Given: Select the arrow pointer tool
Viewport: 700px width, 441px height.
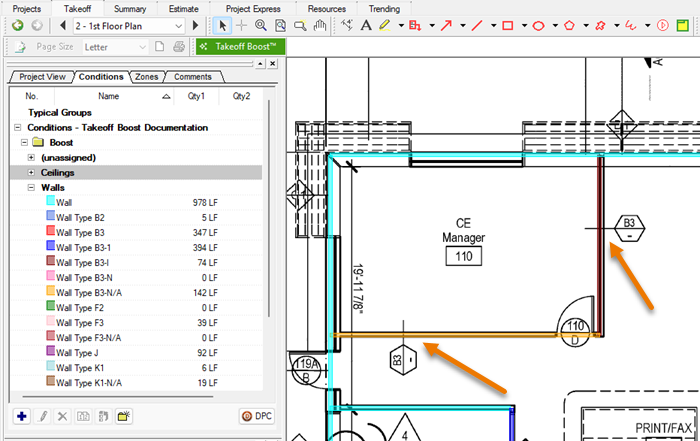Looking at the screenshot, I should click(x=223, y=25).
